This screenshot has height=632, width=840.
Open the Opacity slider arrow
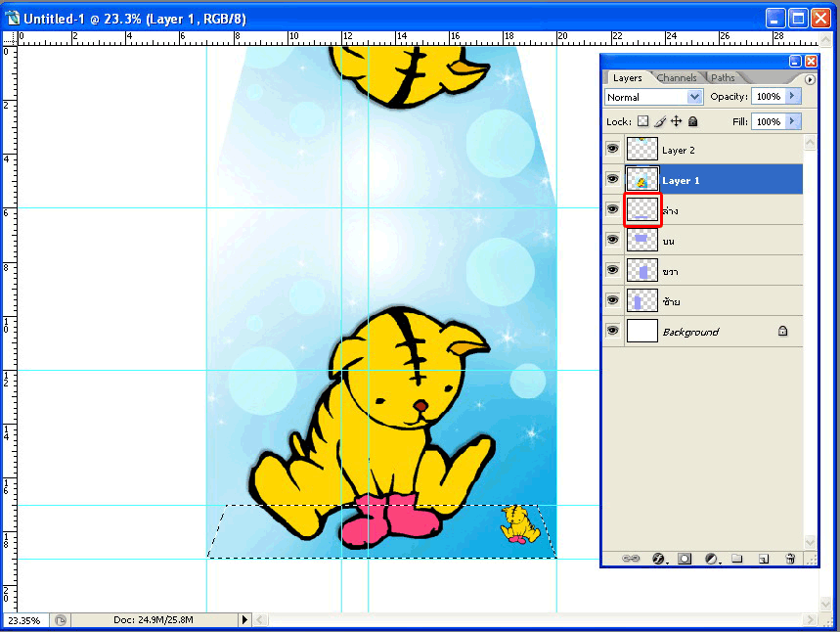tap(793, 97)
